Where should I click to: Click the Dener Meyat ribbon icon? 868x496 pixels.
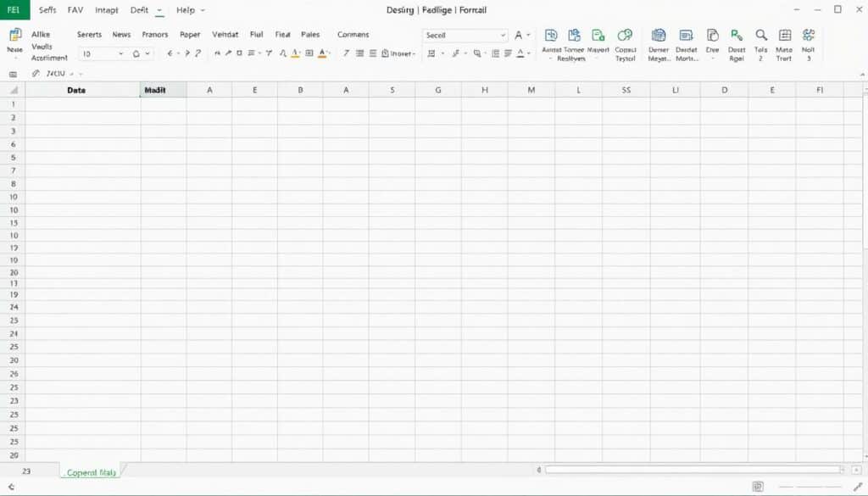point(658,36)
